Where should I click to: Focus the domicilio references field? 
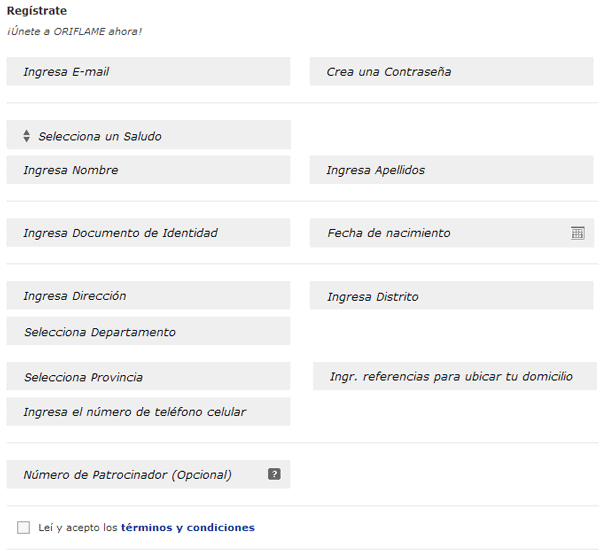[x=455, y=376]
